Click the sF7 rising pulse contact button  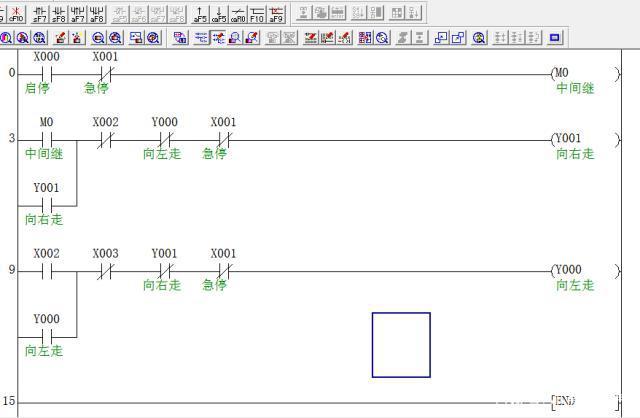[x=39, y=13]
